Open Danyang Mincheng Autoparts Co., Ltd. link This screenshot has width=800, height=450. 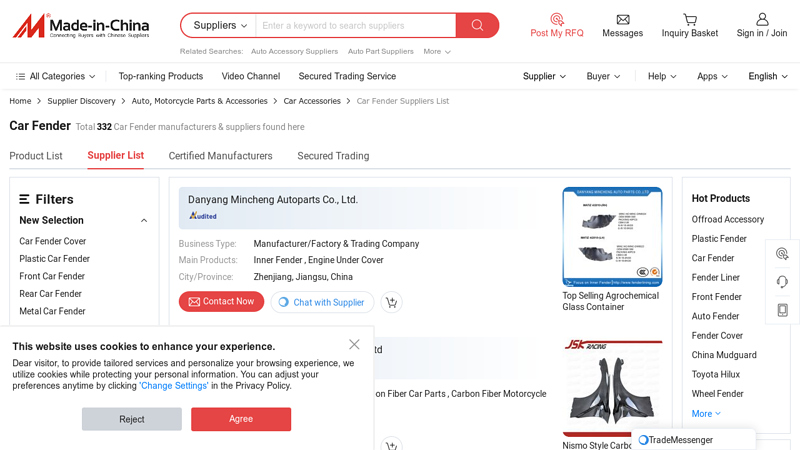[x=272, y=199]
